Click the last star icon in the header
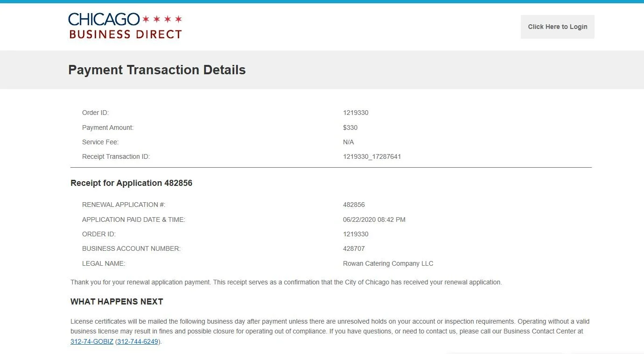Image resolution: width=644 pixels, height=354 pixels. (179, 19)
